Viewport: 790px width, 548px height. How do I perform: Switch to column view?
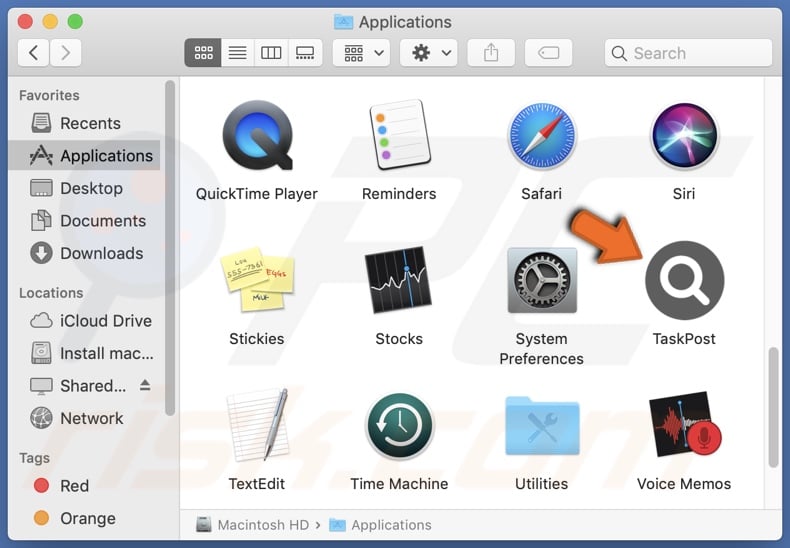271,52
